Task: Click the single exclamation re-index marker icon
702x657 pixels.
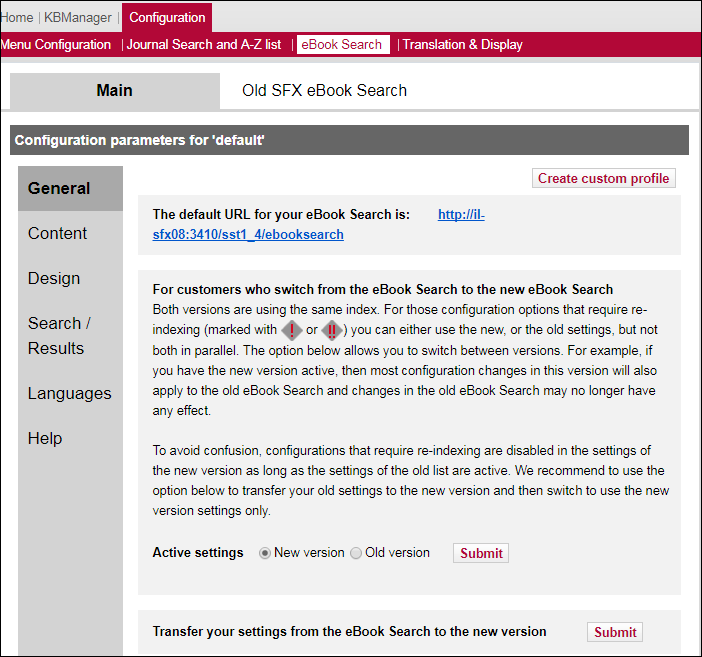Action: click(x=292, y=331)
